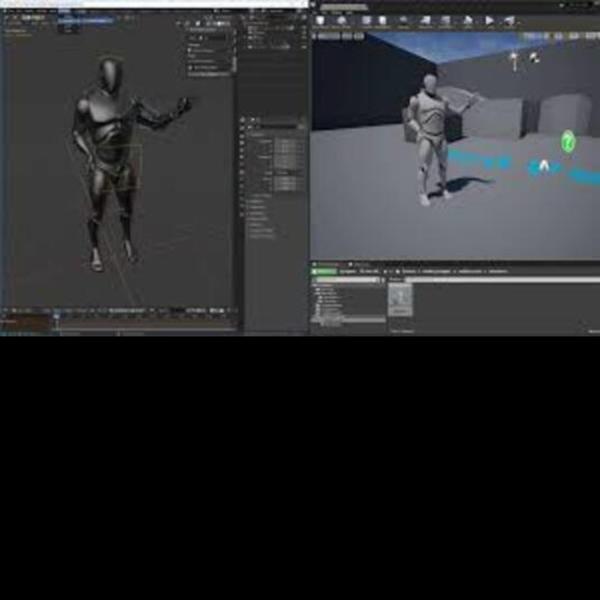Select the highlighted folder in the Content Browser tree
600x600 pixels.
pyautogui.click(x=350, y=320)
